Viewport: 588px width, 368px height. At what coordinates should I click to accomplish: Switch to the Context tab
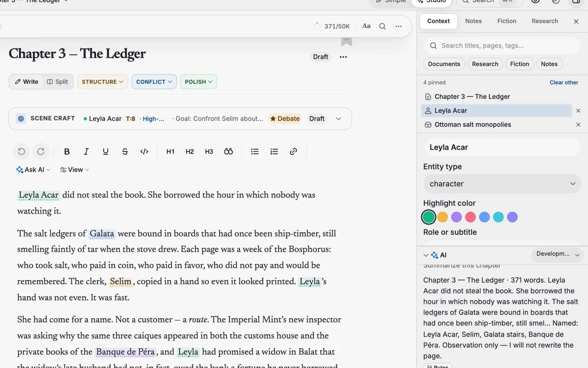pyautogui.click(x=438, y=21)
